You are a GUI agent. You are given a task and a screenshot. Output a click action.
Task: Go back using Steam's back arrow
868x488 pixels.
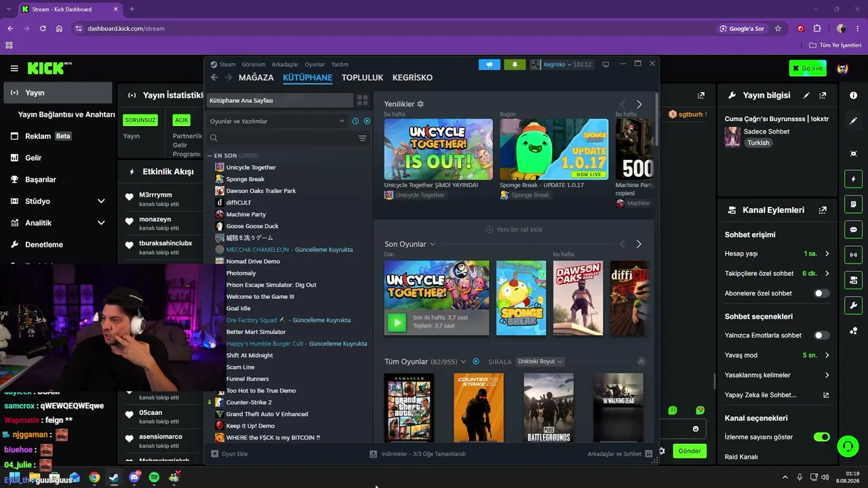(214, 78)
